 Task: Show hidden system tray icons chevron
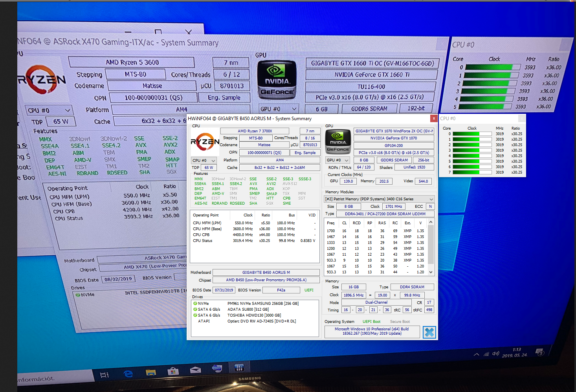(x=476, y=354)
